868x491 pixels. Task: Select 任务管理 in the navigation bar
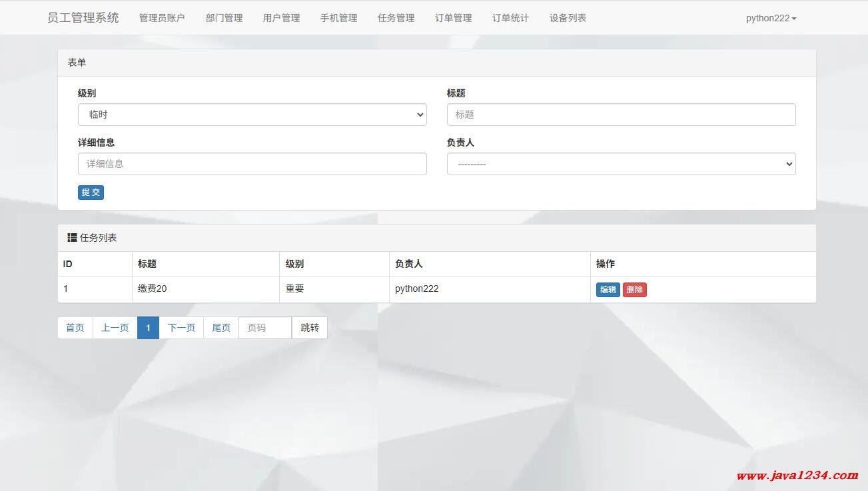pyautogui.click(x=396, y=18)
